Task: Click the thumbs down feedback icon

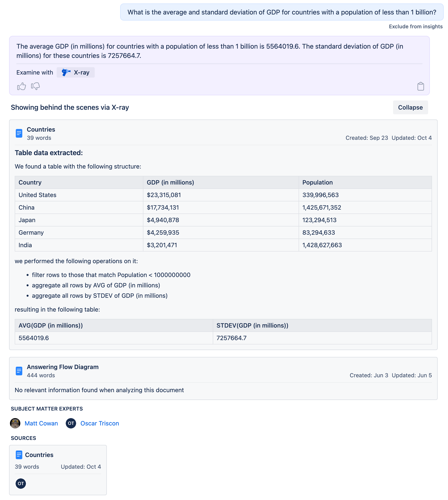Action: tap(35, 86)
